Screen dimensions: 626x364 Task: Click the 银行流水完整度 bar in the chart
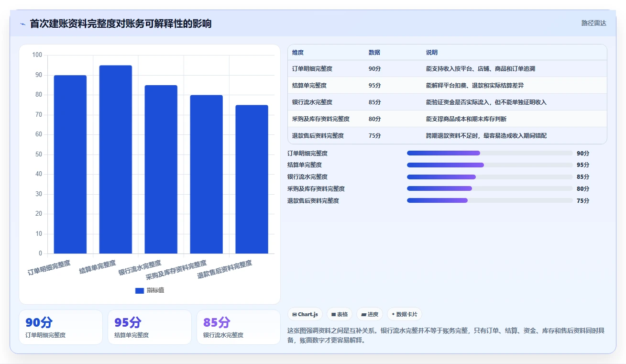point(161,169)
